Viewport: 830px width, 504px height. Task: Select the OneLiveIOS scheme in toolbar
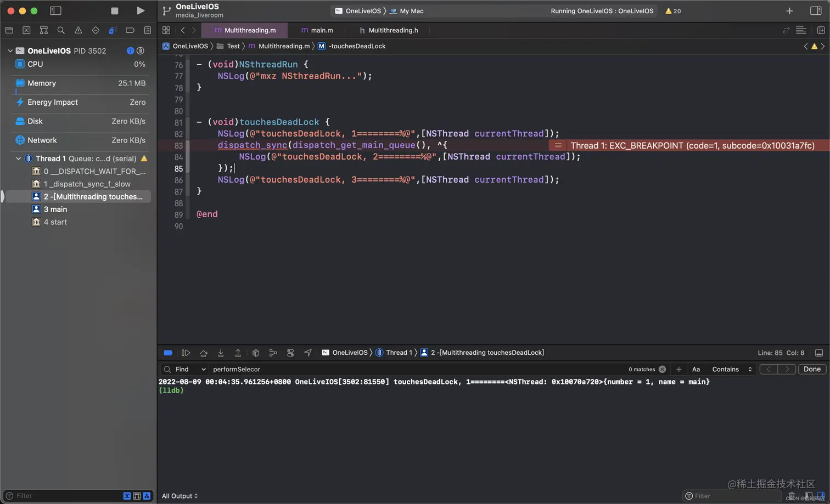click(x=358, y=11)
